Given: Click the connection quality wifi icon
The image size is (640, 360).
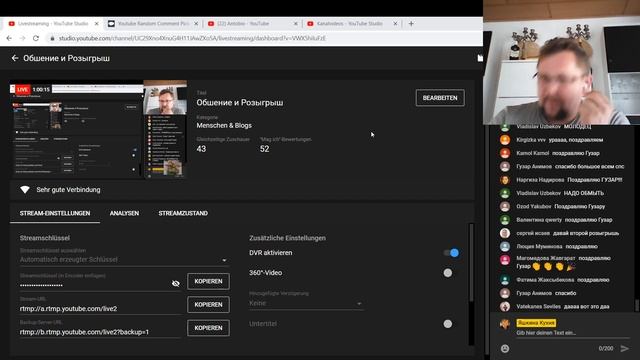Looking at the screenshot, I should 25,190.
